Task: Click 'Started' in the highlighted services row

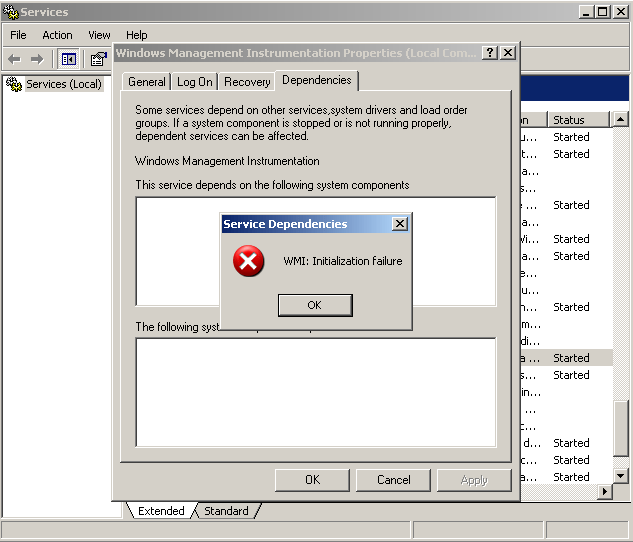Action: (571, 358)
